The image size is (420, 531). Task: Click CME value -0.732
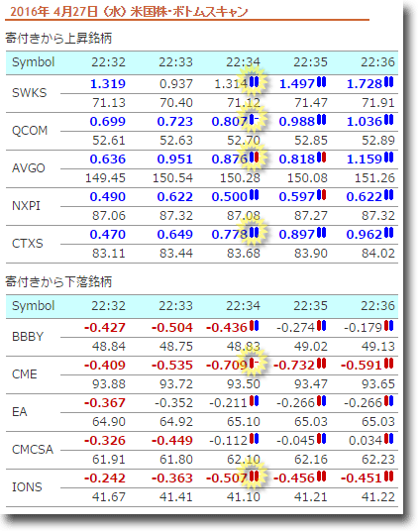pos(294,365)
